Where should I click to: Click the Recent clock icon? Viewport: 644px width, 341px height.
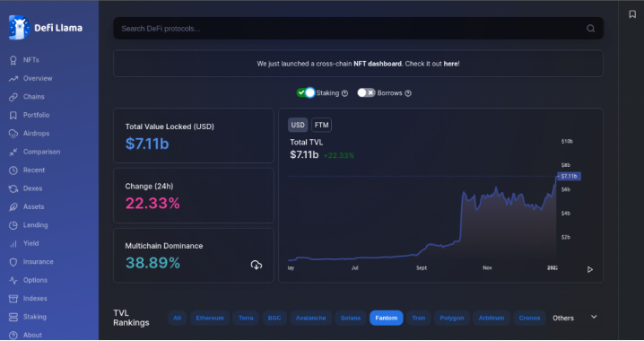13,170
